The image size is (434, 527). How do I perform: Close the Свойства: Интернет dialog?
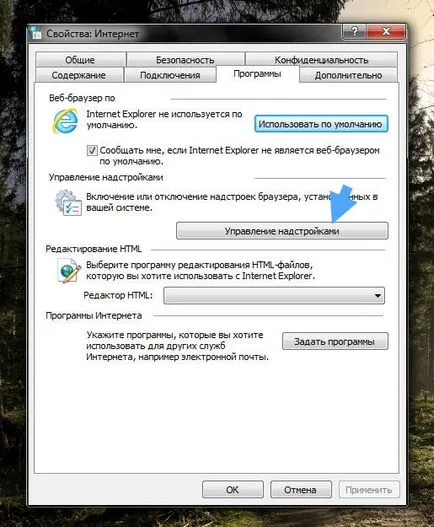tap(386, 32)
